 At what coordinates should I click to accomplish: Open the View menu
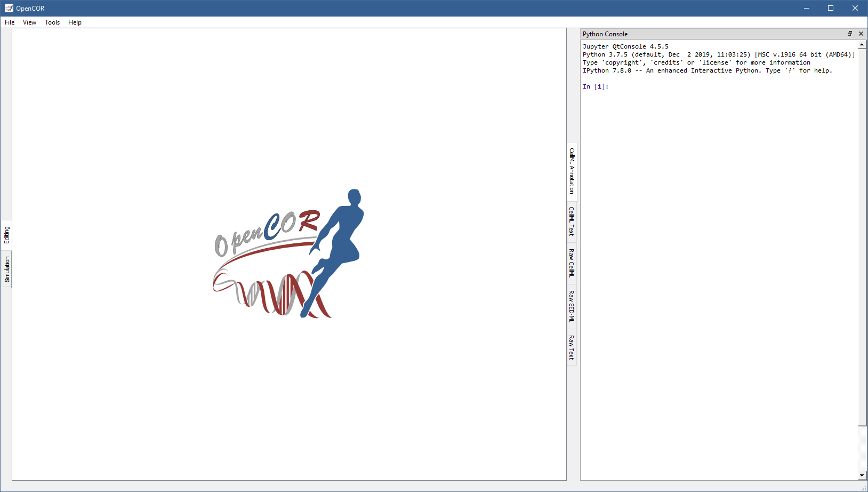click(29, 22)
